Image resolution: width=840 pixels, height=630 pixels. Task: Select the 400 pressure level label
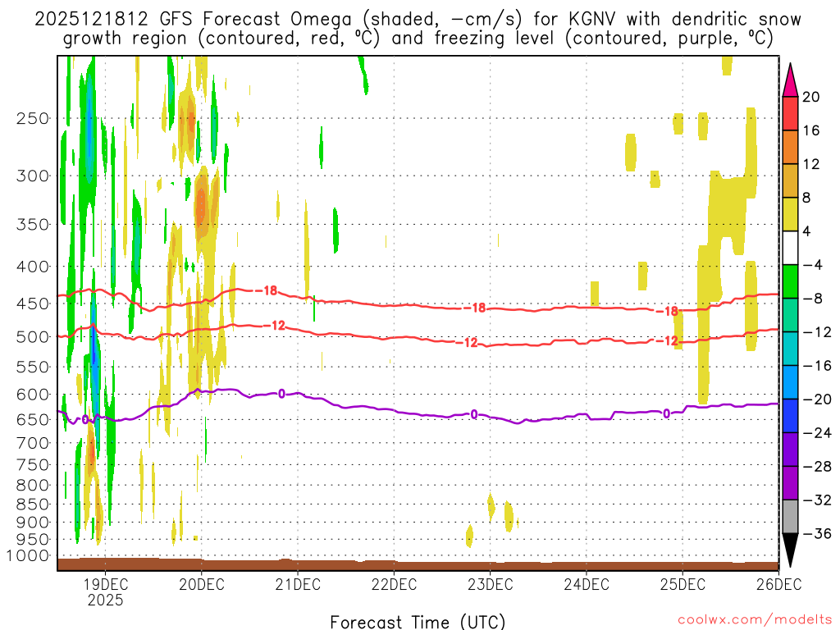pos(33,267)
